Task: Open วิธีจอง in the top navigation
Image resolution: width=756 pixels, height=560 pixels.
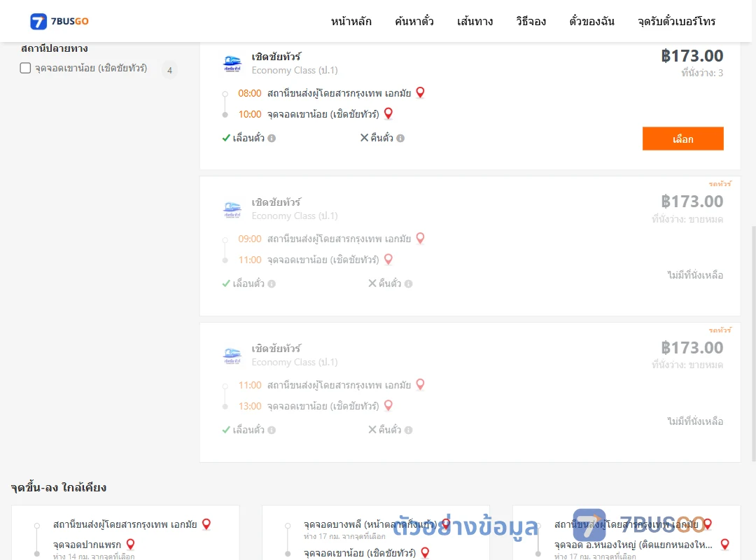Action: click(x=531, y=21)
